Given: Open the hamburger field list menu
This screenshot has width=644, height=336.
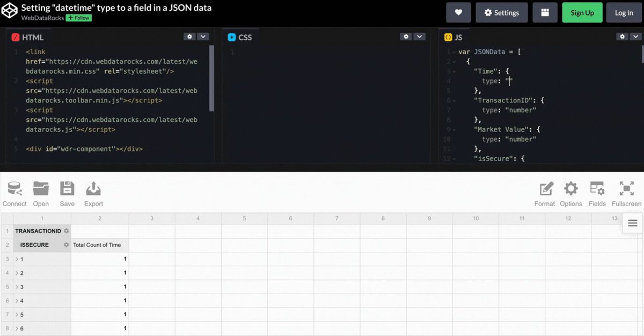Looking at the screenshot, I should [x=633, y=223].
